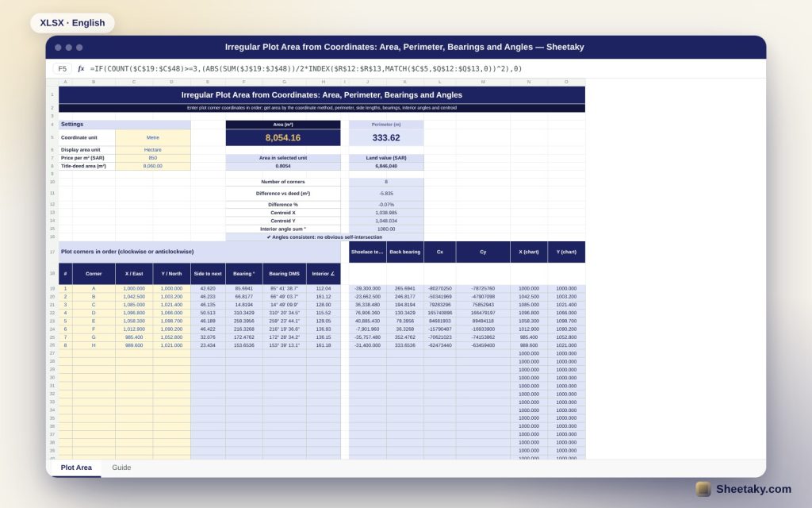Click the Centroid X value 1,038.985
The image size is (812, 508).
pos(386,213)
